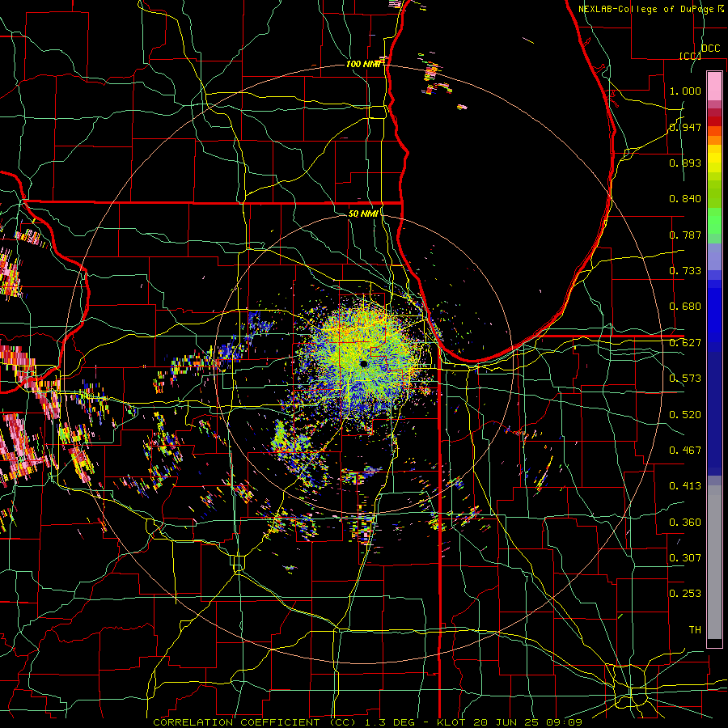Click the 0.253 legend value
This screenshot has width=728, height=728.
(x=685, y=594)
